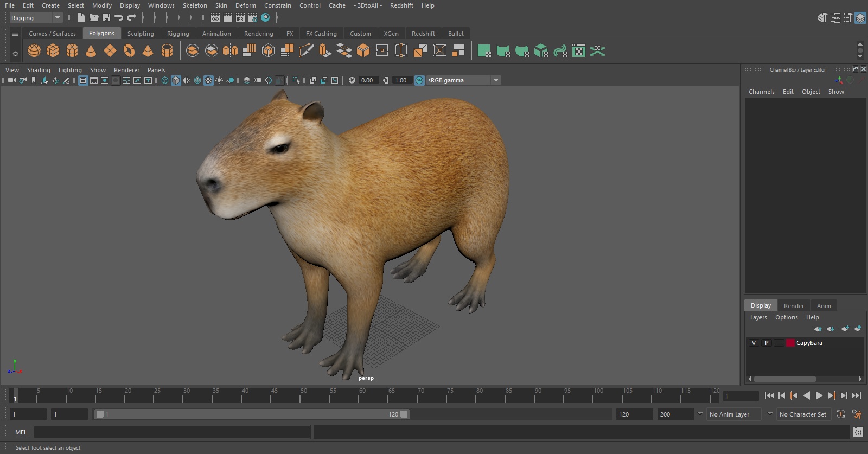
Task: Open the No Character Set dropdown
Action: [x=803, y=414]
